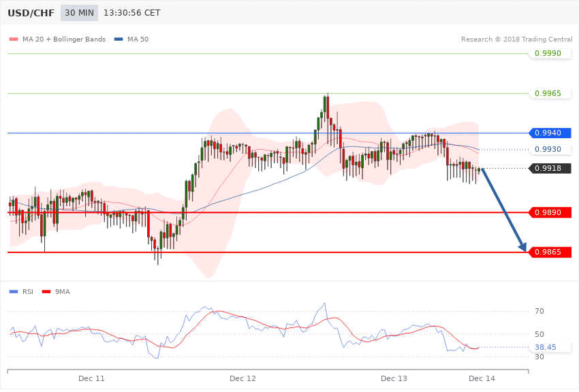Click the black 0.9918 current price label
This screenshot has width=579, height=392.
(550, 168)
